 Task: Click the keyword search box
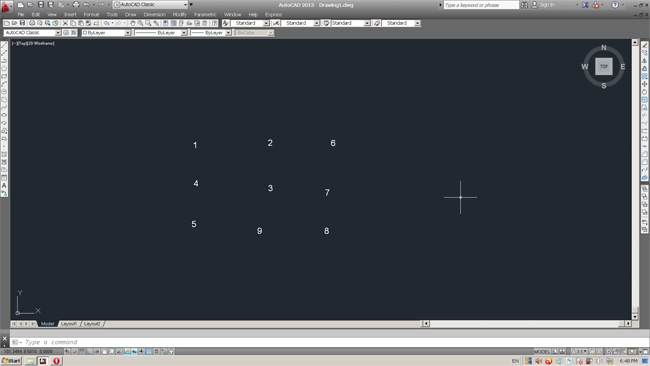tap(481, 5)
